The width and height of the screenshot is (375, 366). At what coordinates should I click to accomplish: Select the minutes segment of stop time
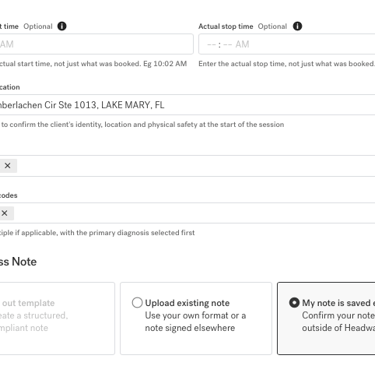228,44
